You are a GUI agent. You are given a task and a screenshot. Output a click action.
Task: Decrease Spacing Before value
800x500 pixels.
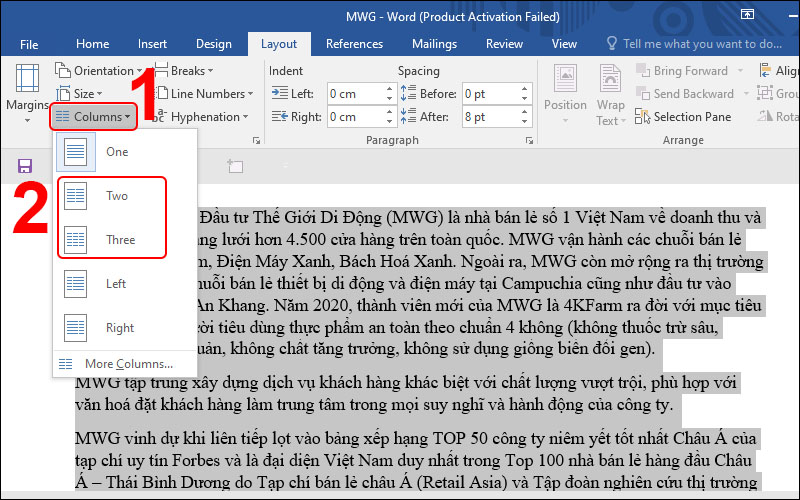pos(524,98)
